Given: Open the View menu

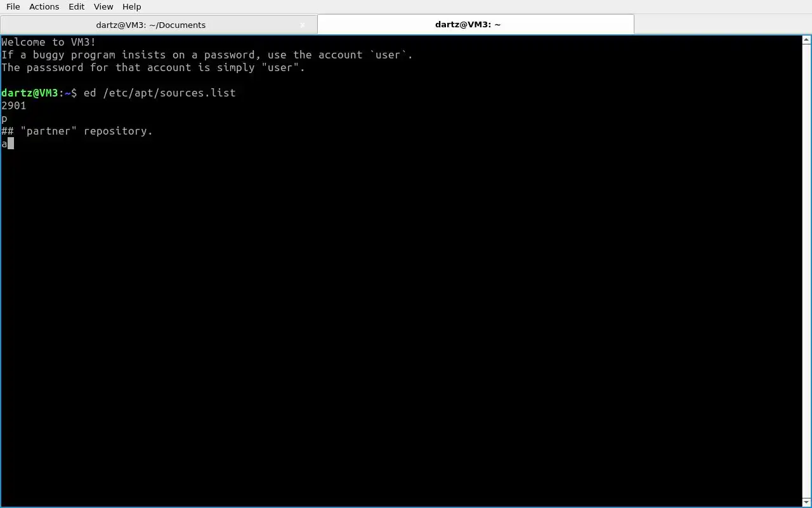Looking at the screenshot, I should (x=103, y=6).
